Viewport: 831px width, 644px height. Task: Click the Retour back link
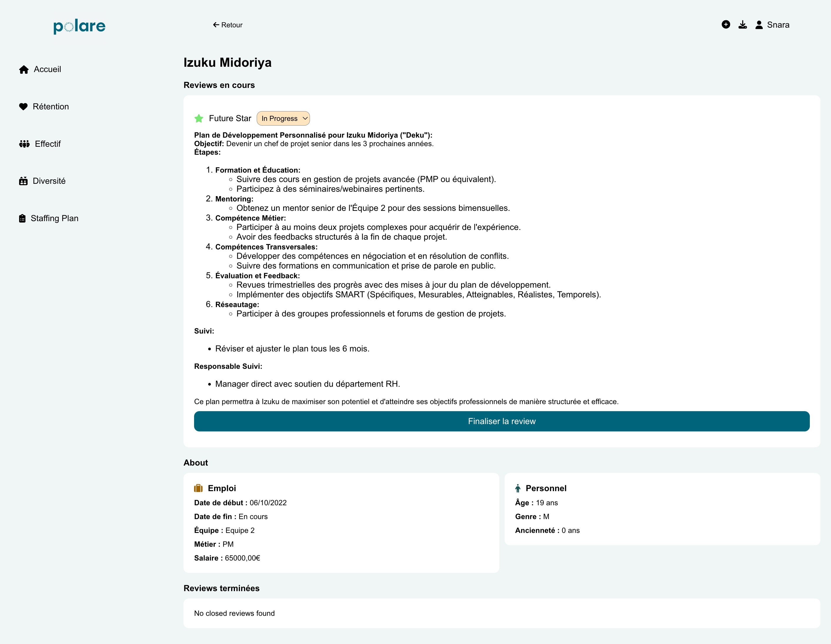point(228,25)
